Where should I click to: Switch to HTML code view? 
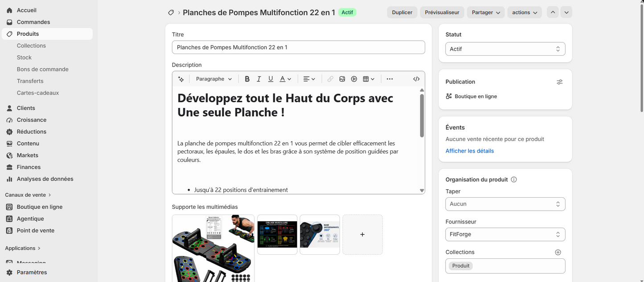[416, 79]
